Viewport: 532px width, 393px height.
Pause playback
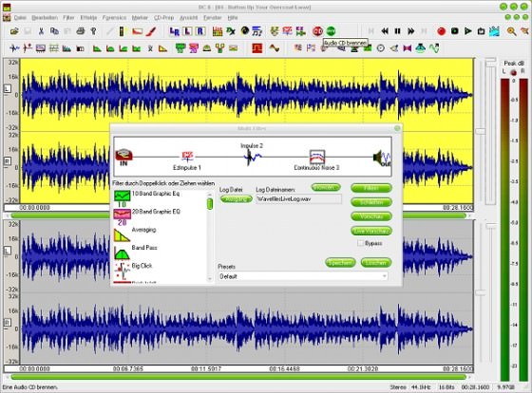[398, 31]
